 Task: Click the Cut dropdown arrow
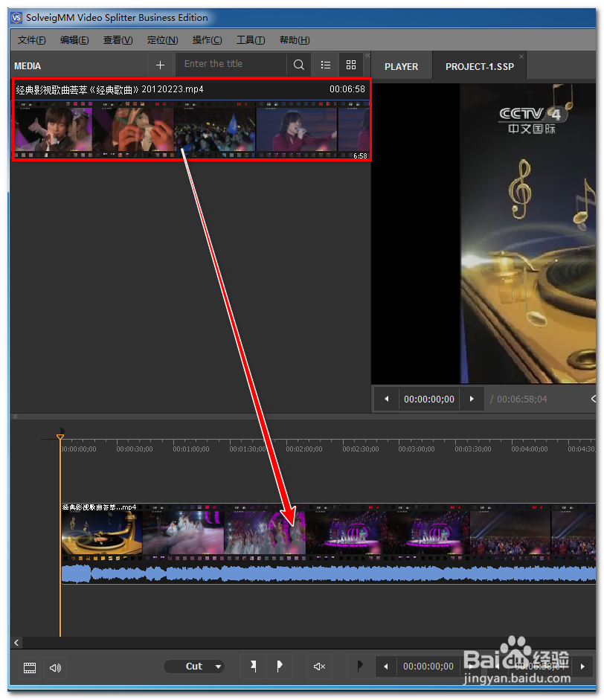218,667
